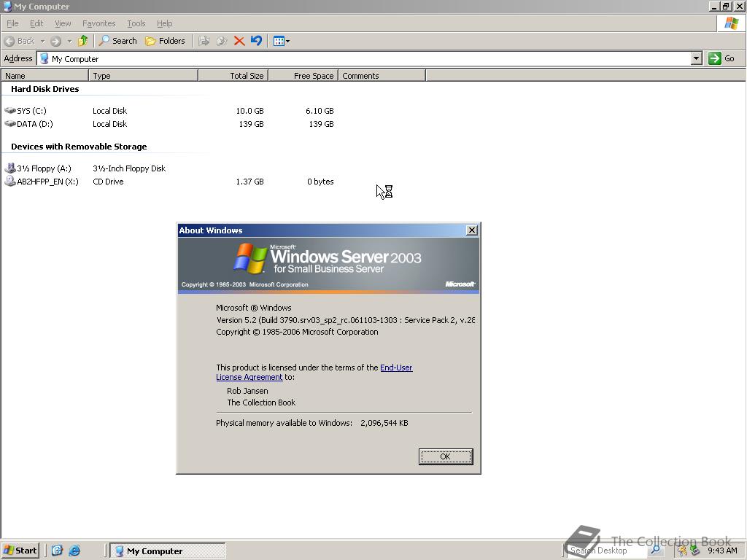Sort by the Free Space column header

click(303, 76)
